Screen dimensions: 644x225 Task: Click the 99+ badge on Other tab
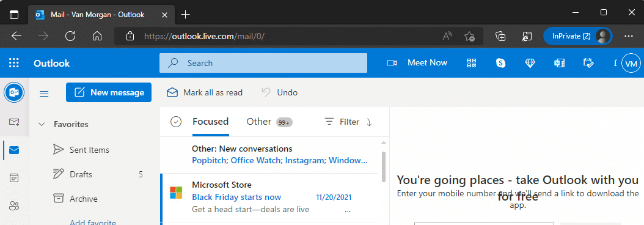click(x=284, y=122)
